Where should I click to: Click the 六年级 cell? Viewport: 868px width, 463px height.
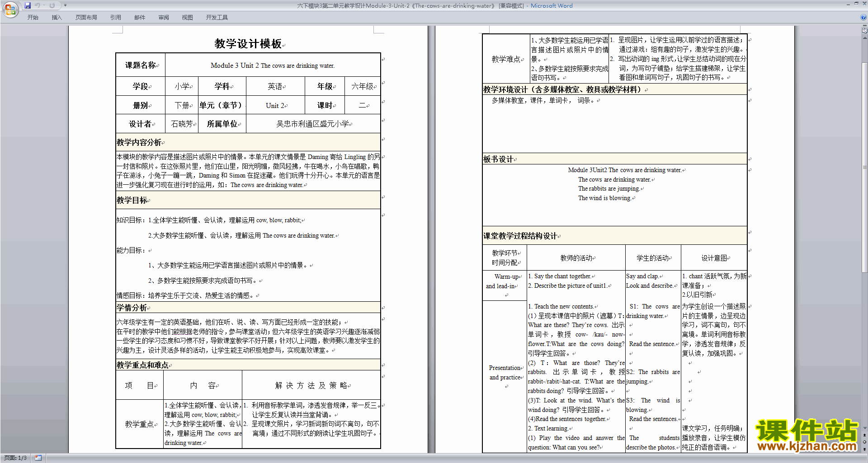362,86
